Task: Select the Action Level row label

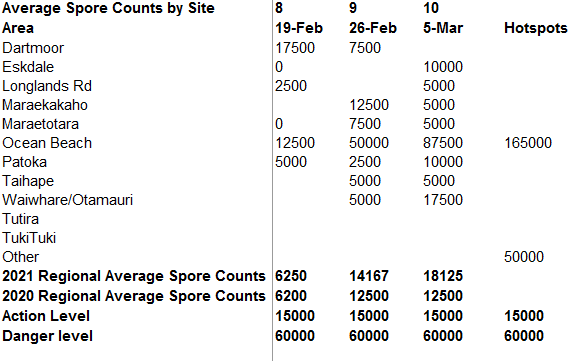Action: coord(46,316)
